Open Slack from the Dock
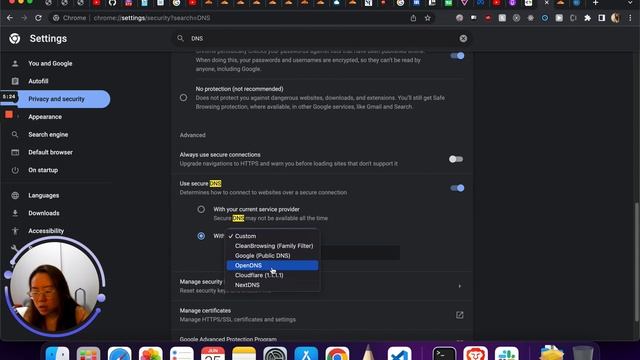 coord(507,353)
